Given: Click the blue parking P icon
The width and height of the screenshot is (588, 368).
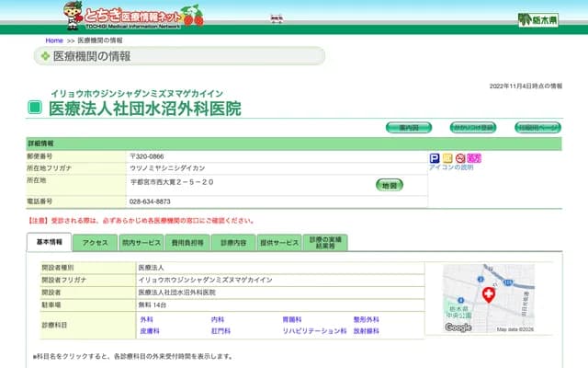Looking at the screenshot, I should 435,158.
